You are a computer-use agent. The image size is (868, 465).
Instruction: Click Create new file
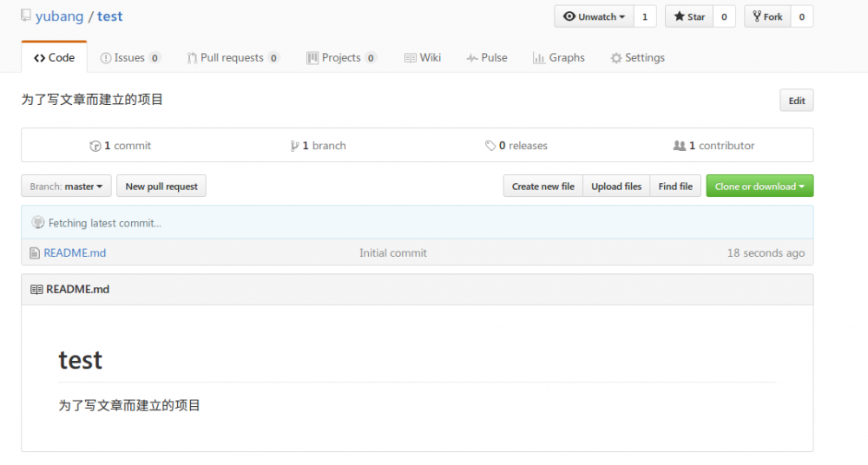coord(543,186)
